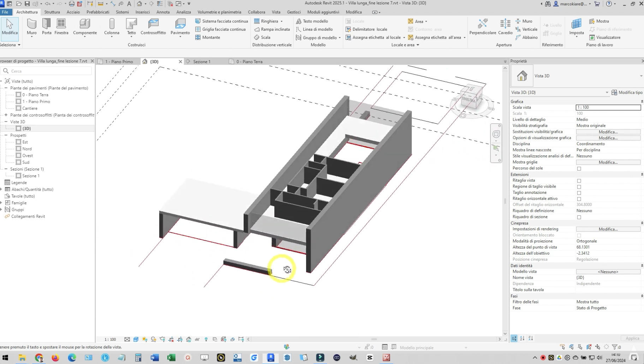644x364 pixels.
Task: Click the Scala stair tool
Action: [262, 37]
